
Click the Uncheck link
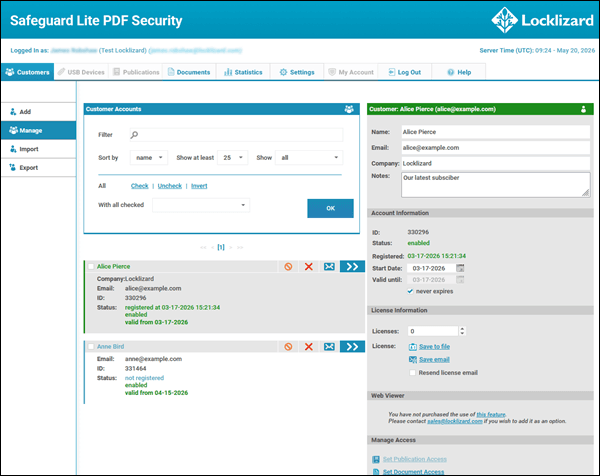tap(170, 186)
